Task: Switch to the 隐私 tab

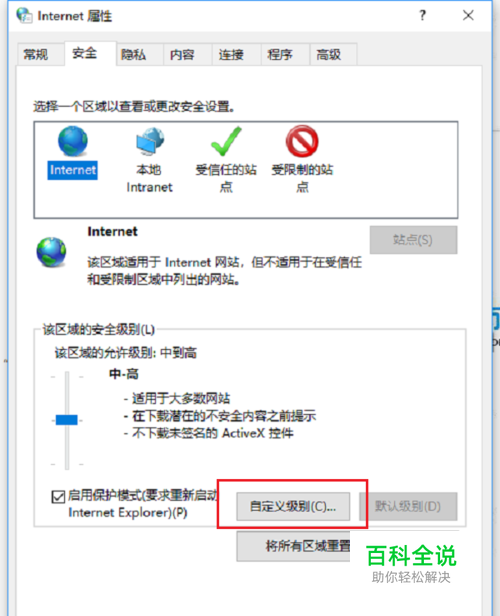Action: [x=134, y=54]
